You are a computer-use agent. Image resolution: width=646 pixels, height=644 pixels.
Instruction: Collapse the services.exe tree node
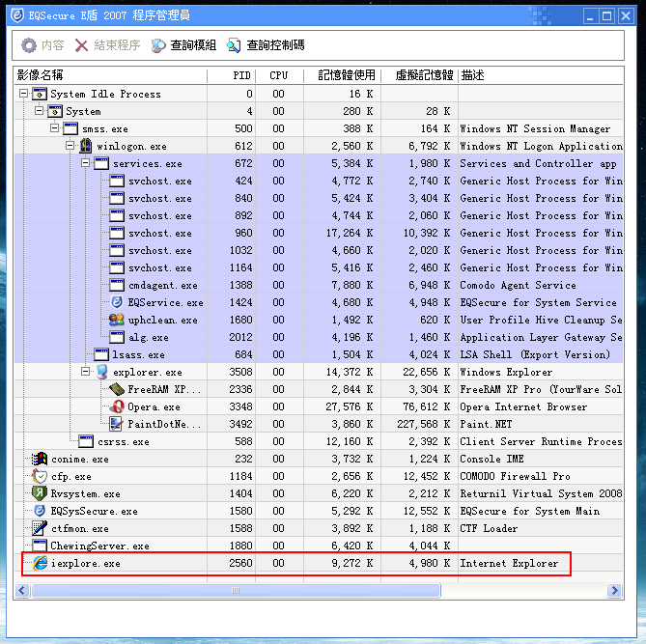tap(85, 163)
